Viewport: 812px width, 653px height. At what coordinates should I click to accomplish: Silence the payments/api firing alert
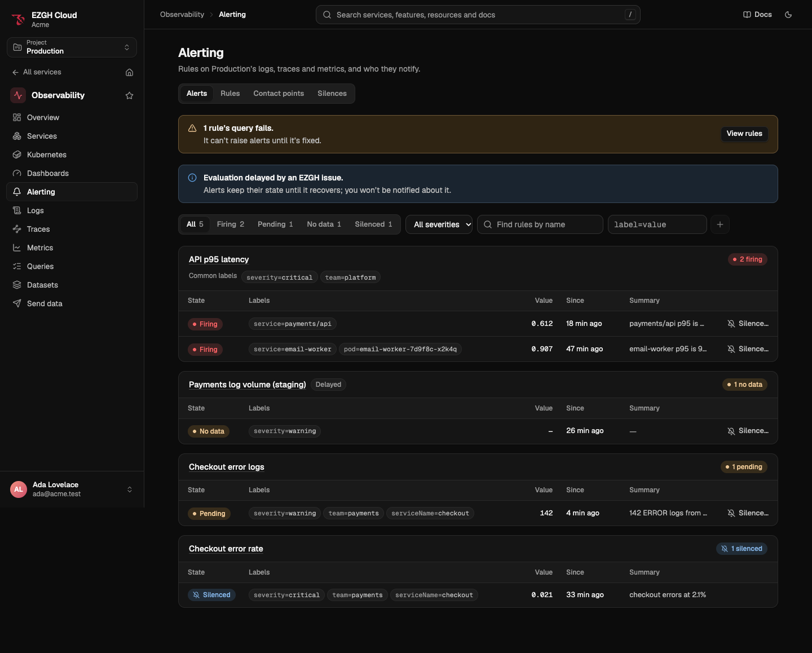coord(748,324)
